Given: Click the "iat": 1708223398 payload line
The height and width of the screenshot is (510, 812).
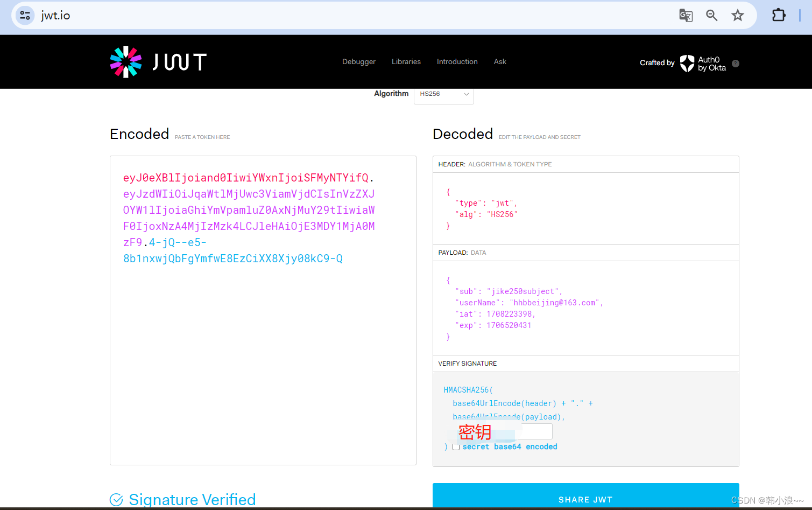Looking at the screenshot, I should pos(495,314).
